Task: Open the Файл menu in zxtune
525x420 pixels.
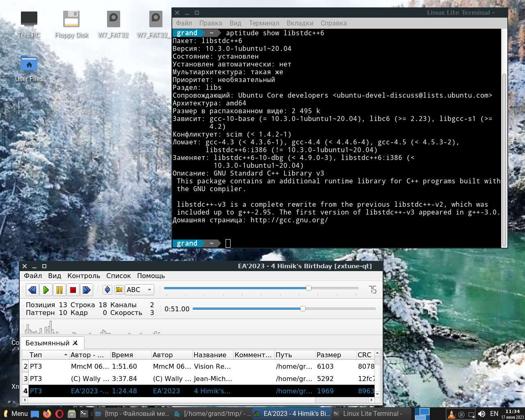Action: (33, 276)
